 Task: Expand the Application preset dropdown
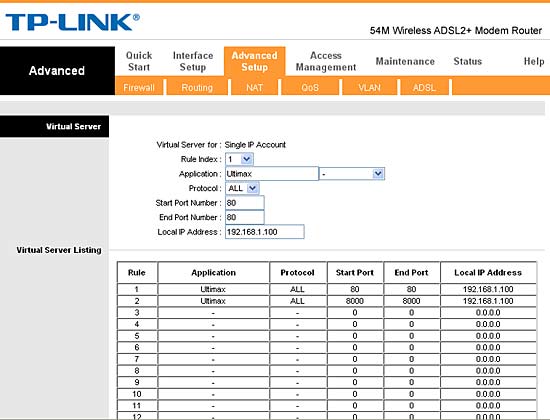(x=352, y=174)
